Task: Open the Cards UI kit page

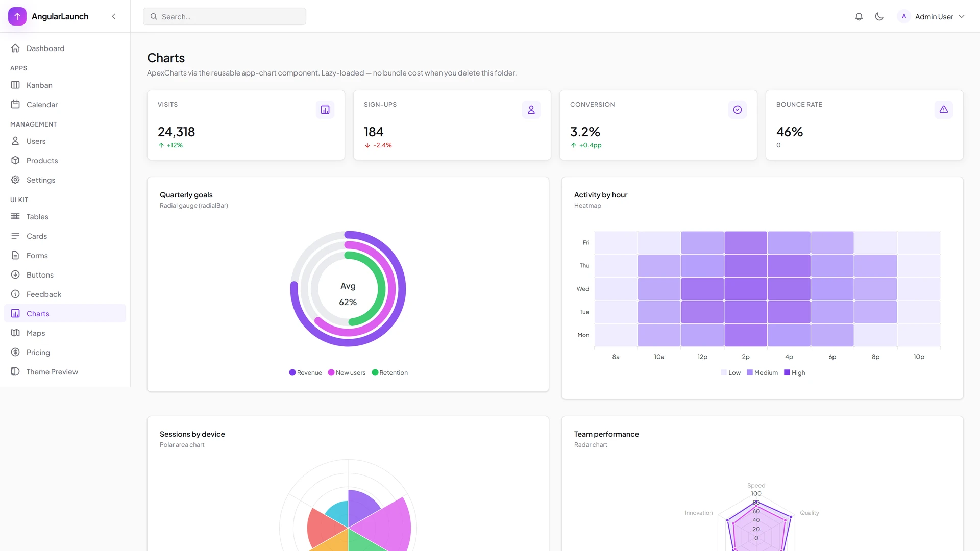Action: (65, 236)
